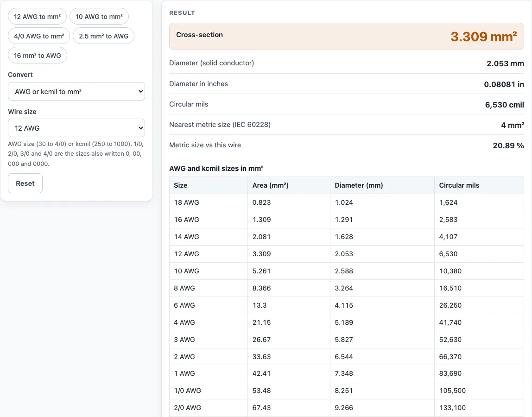This screenshot has height=417, width=532.
Task: Pick the 4/0 AWG to mm² preset
Action: click(x=39, y=36)
